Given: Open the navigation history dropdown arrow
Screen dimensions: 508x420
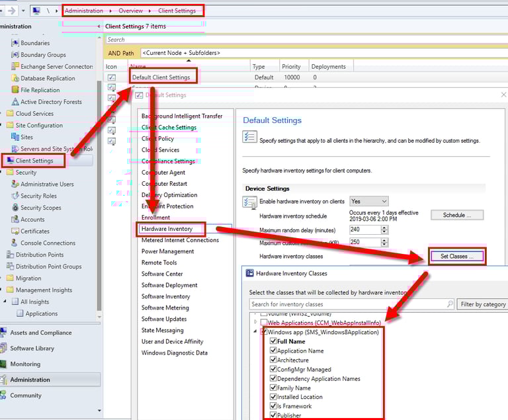Looking at the screenshot, I should (23, 11).
